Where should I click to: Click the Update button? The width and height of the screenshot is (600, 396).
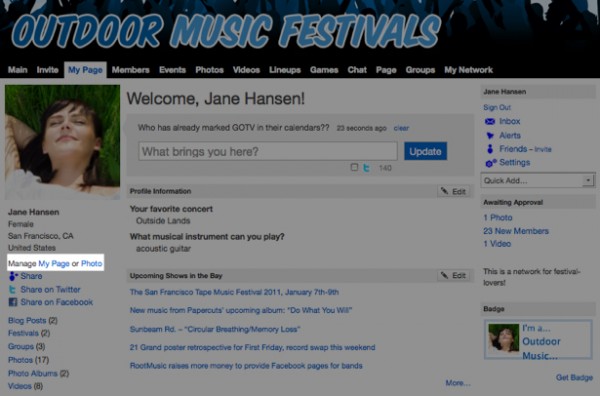[x=426, y=151]
